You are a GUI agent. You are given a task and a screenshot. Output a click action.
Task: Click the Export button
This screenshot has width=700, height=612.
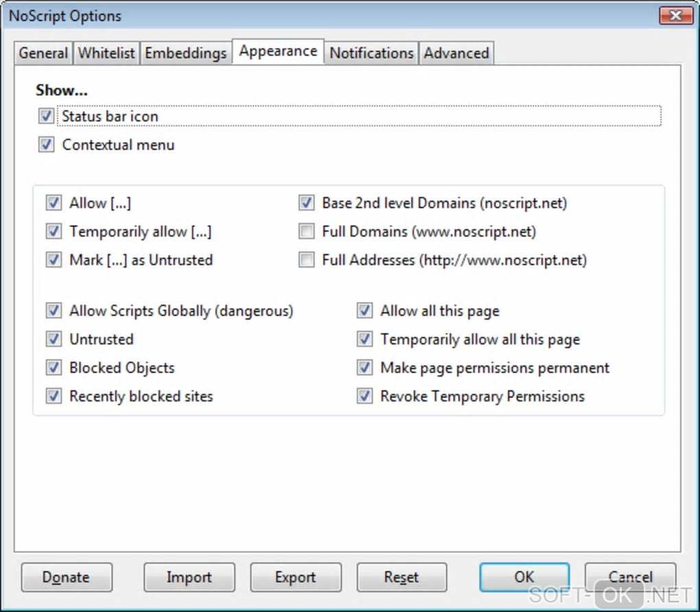pyautogui.click(x=295, y=577)
